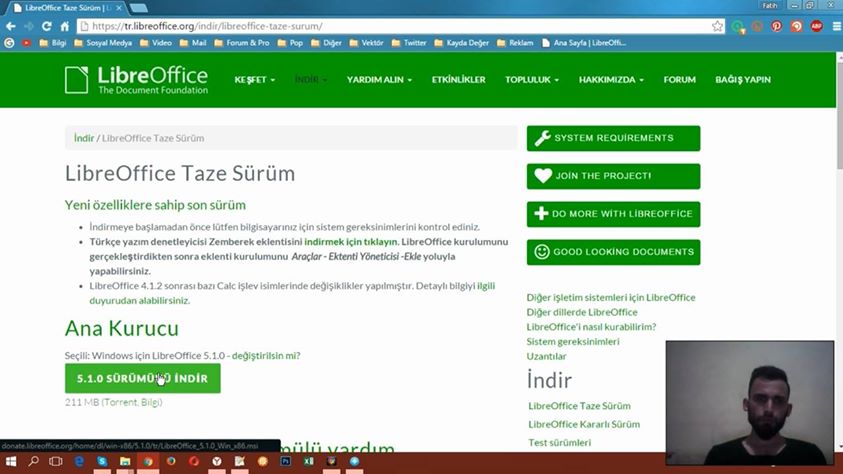Open Pinterest extension icon

(776, 26)
